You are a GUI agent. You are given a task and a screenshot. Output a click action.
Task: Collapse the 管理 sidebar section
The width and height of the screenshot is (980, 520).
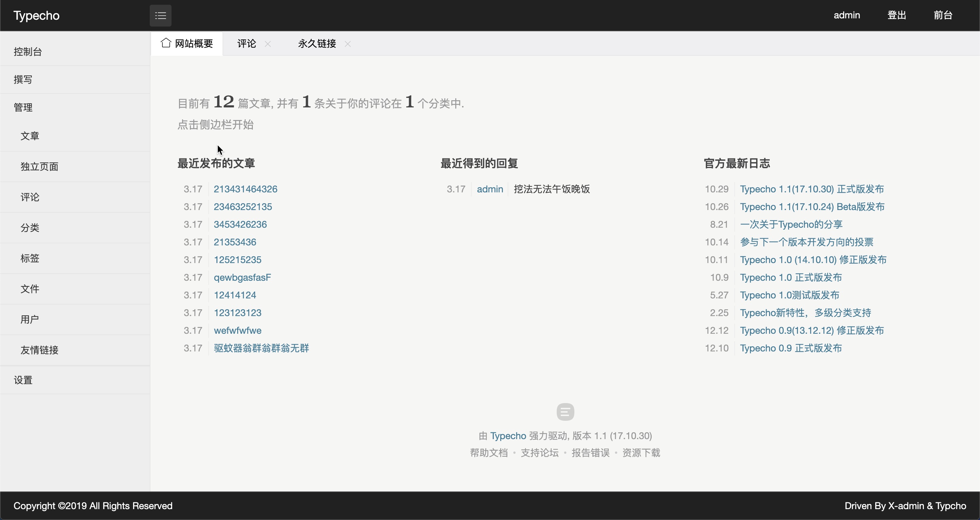pyautogui.click(x=23, y=107)
